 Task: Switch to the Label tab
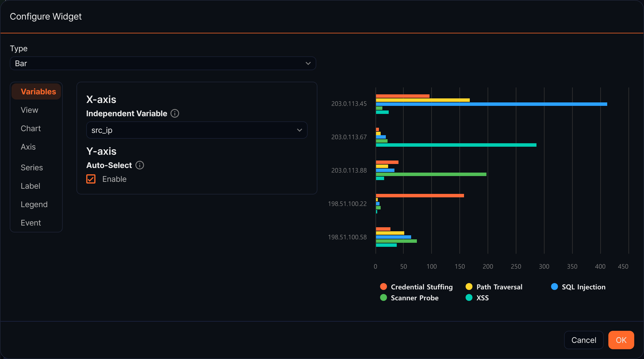pyautogui.click(x=30, y=186)
